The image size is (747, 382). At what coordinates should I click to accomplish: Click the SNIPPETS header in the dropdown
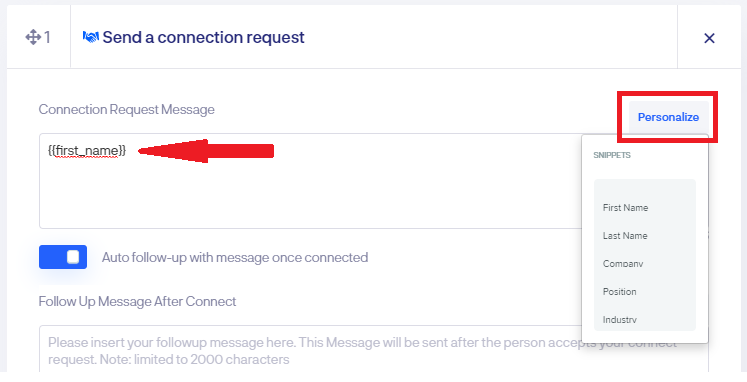tap(612, 155)
